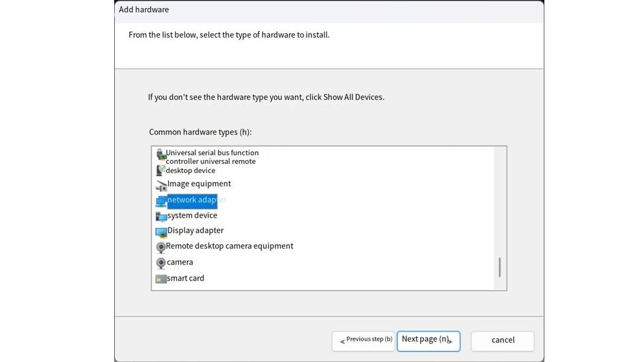Select 'Image equipment' hardware type label
This screenshot has width=644, height=362.
point(199,184)
